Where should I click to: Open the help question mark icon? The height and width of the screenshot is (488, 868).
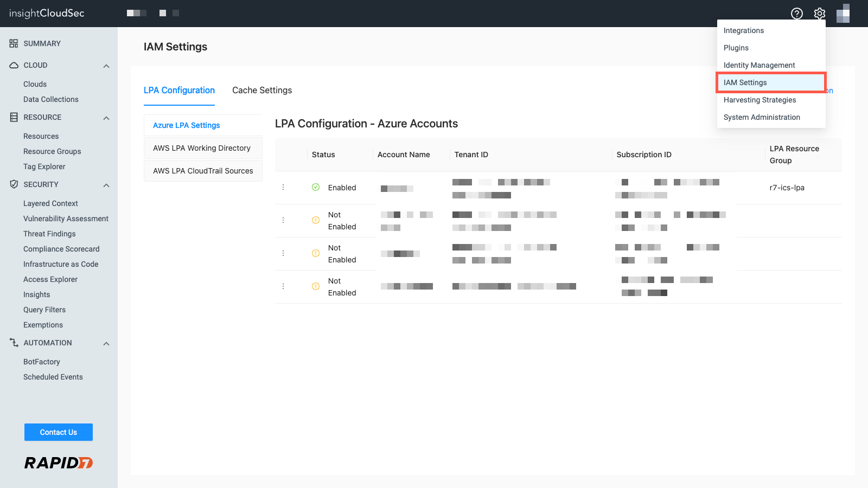796,14
